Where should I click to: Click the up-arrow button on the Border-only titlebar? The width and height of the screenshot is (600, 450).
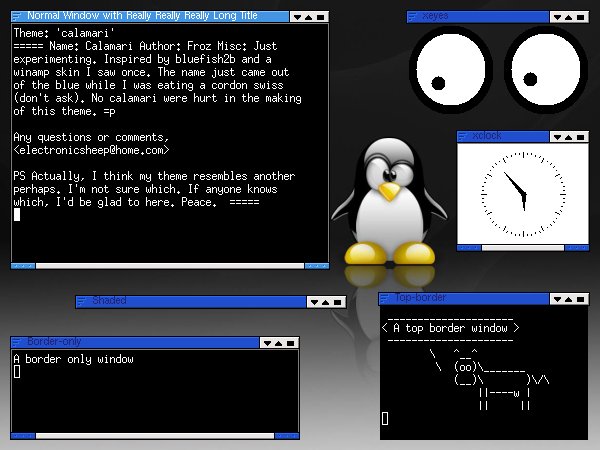click(x=279, y=343)
